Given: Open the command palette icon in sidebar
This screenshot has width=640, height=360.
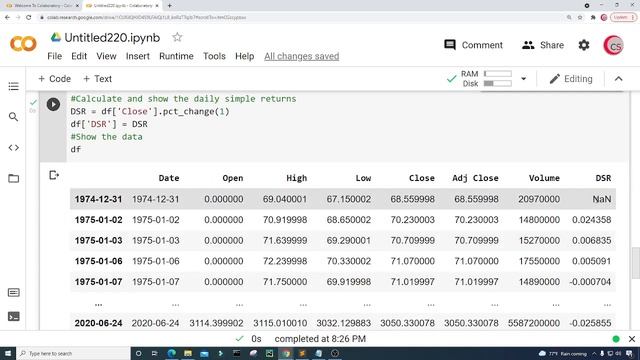Looking at the screenshot, I should click(13, 293).
